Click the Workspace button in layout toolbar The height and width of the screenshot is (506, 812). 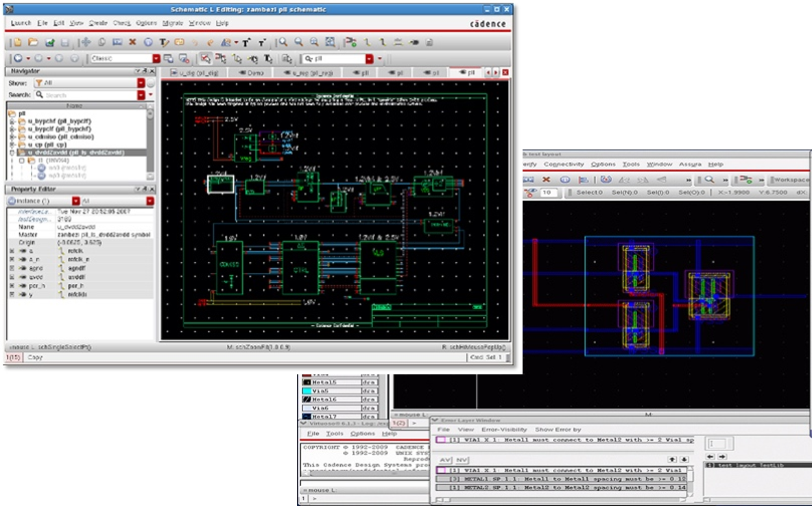(x=789, y=180)
